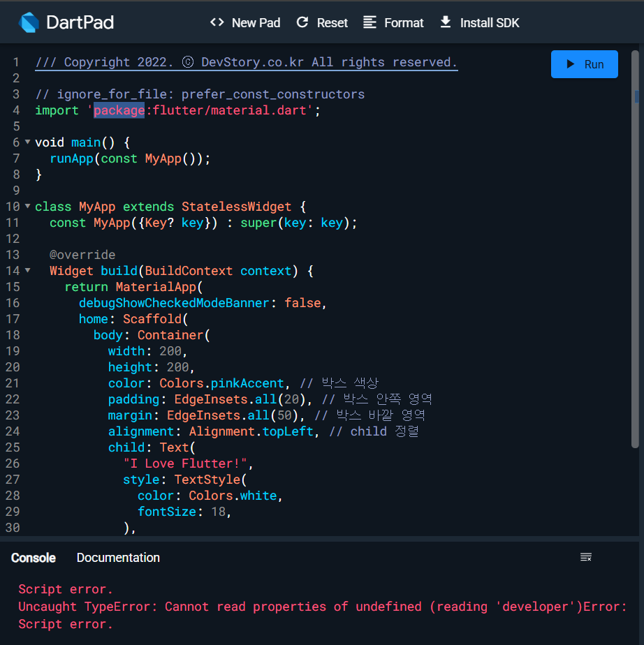644x645 pixels.
Task: Click the highlighted word 'package' in import
Action: (x=119, y=110)
